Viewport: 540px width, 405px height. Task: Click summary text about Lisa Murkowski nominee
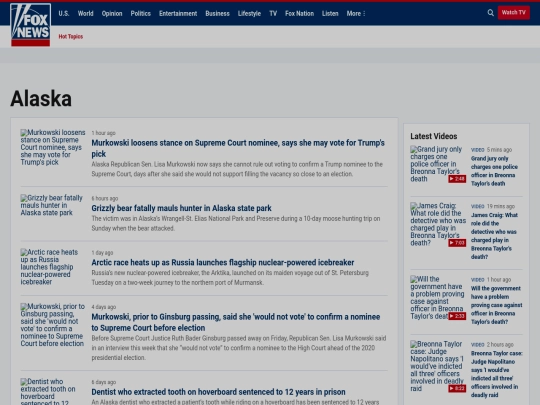tap(237, 169)
